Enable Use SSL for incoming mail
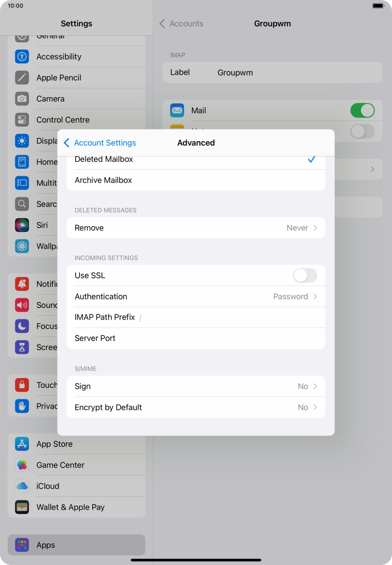 [305, 276]
